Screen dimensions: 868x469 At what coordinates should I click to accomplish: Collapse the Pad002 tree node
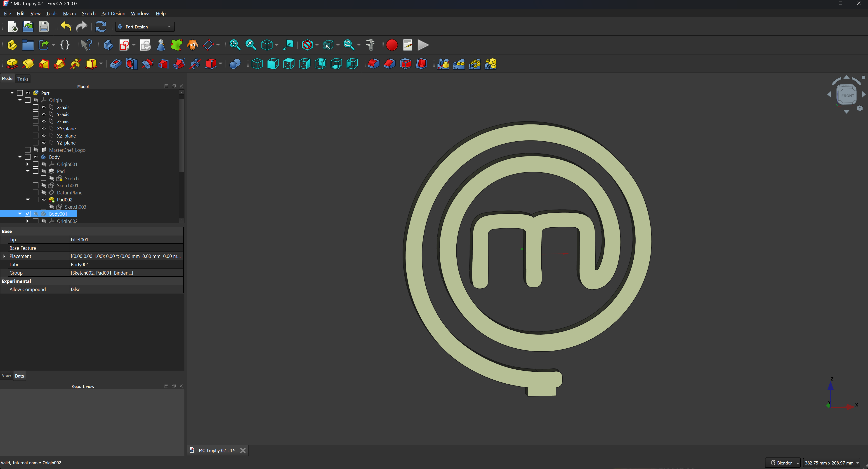(28, 200)
